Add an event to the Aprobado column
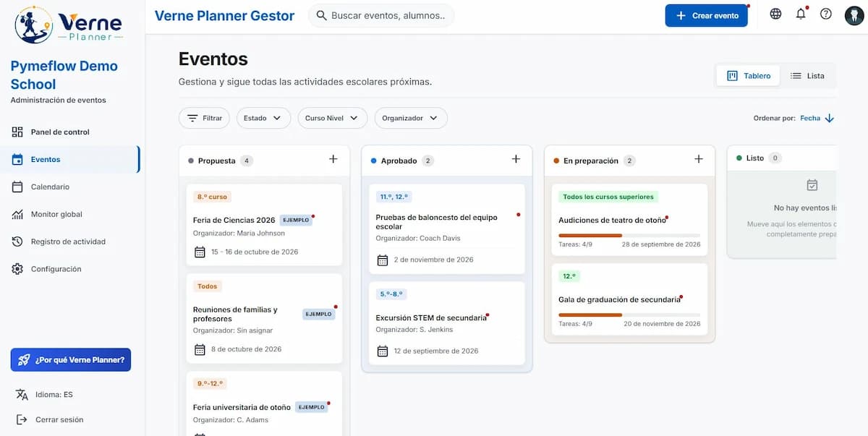Image resolution: width=868 pixels, height=436 pixels. click(516, 159)
